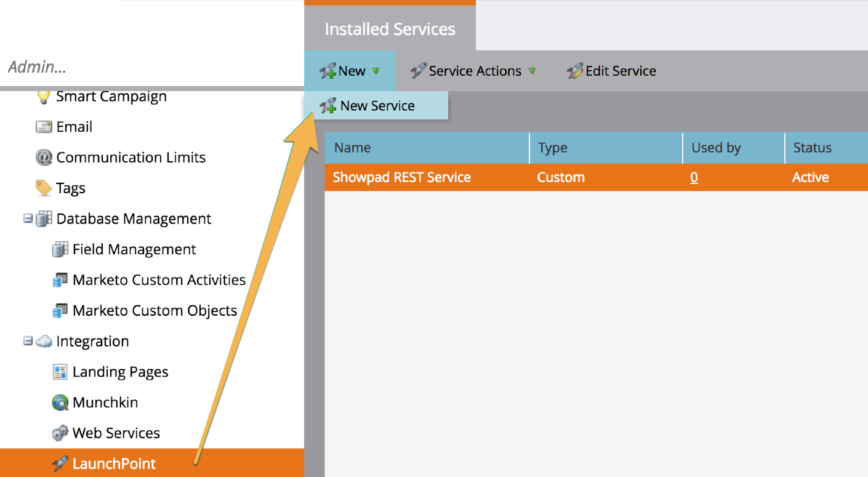Switch to the Installed Services tab
The width and height of the screenshot is (868, 477).
(x=389, y=28)
